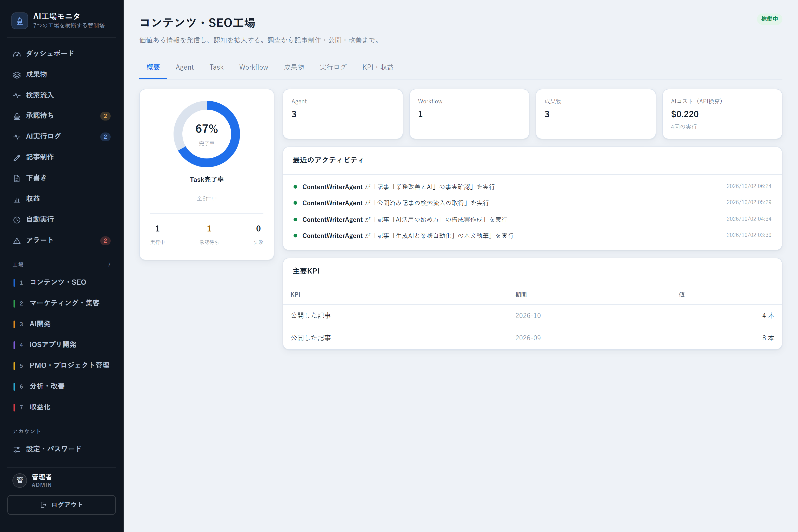798x532 pixels.
Task: Click the pulse icon next to 検索流入
Action: click(x=17, y=96)
